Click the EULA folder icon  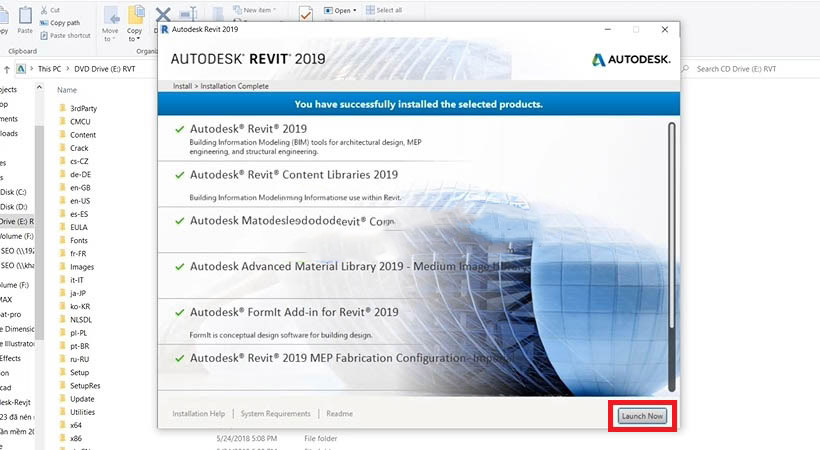click(x=62, y=227)
